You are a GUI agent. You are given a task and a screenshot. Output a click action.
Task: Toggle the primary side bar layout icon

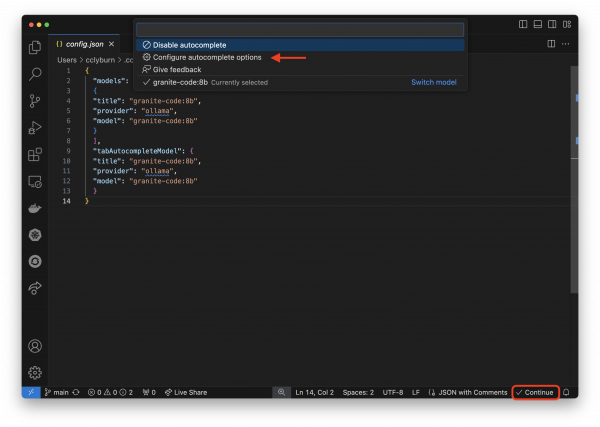point(523,23)
